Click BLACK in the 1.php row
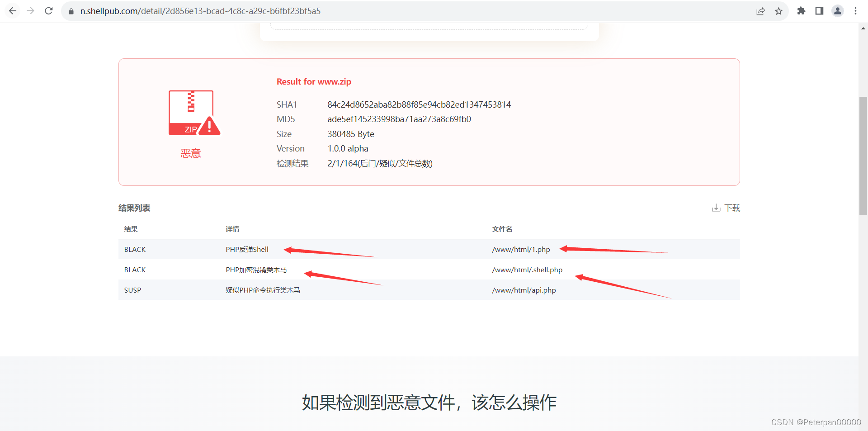This screenshot has height=431, width=868. [135, 249]
